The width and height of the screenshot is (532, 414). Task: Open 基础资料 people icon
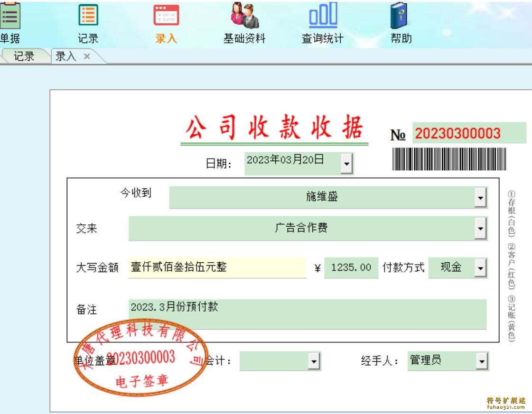(x=244, y=15)
